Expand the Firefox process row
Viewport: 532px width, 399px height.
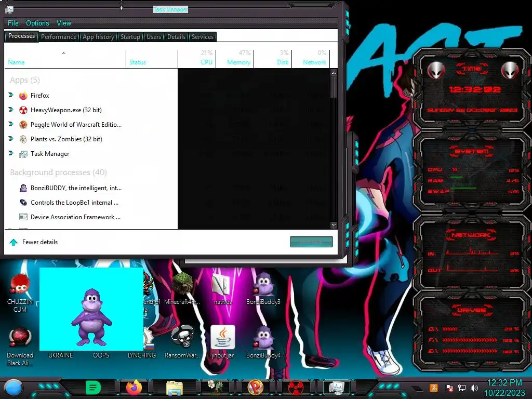pos(11,95)
